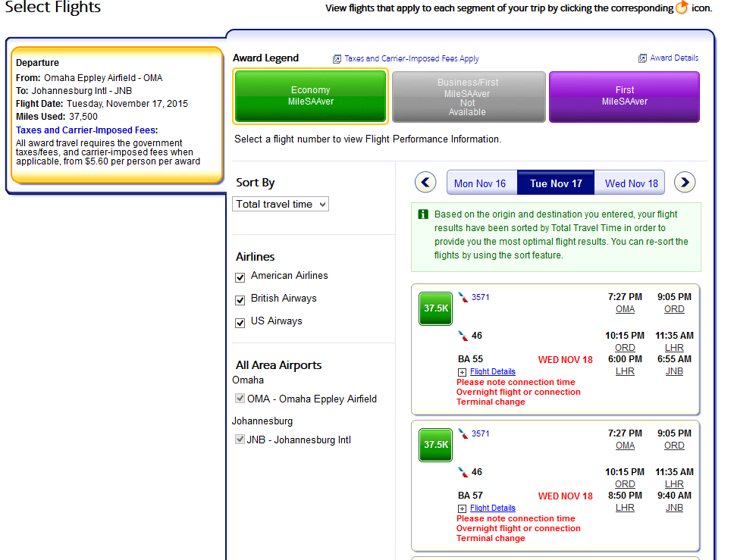The image size is (734, 560).
Task: Switch to Mon Nov 16 tab
Action: 480,183
